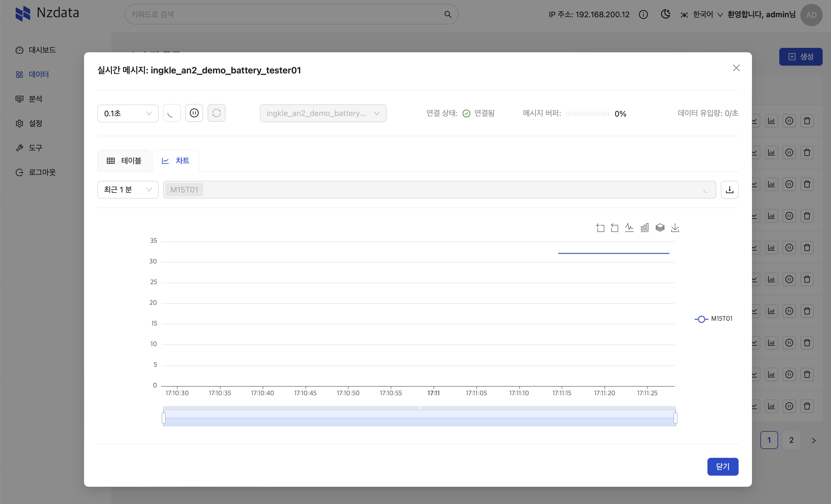Open the 한국어 language dropdown
The image size is (831, 504).
(702, 14)
